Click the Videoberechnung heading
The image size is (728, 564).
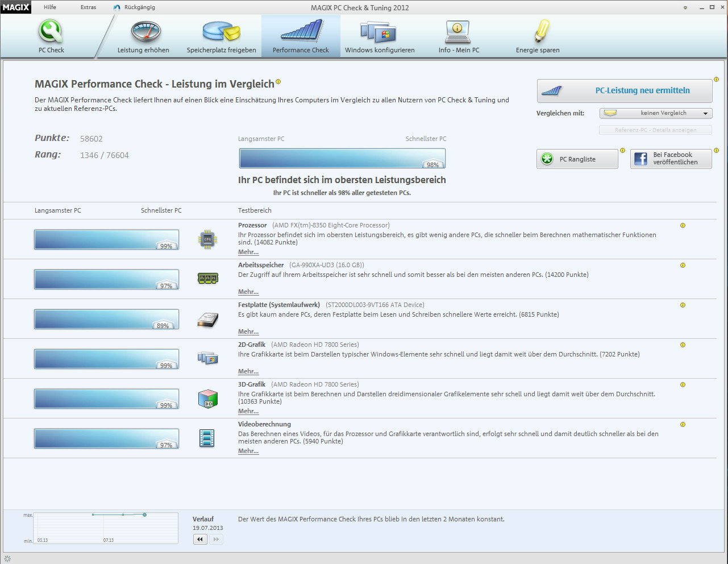coord(264,424)
